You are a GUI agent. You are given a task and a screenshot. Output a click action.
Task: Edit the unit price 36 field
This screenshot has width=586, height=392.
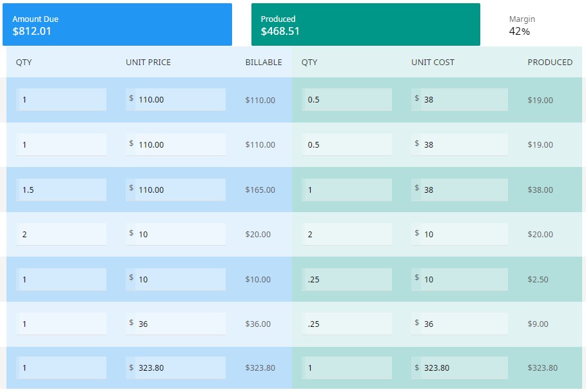pos(175,324)
